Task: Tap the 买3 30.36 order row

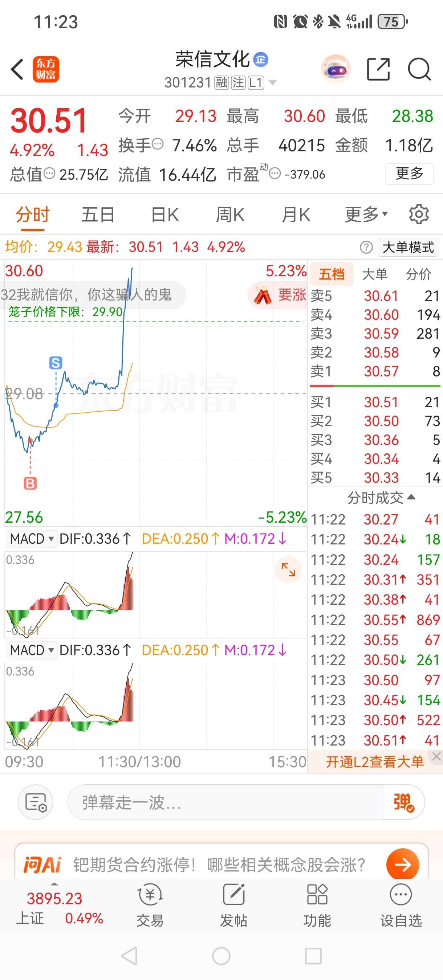Action: (x=375, y=440)
